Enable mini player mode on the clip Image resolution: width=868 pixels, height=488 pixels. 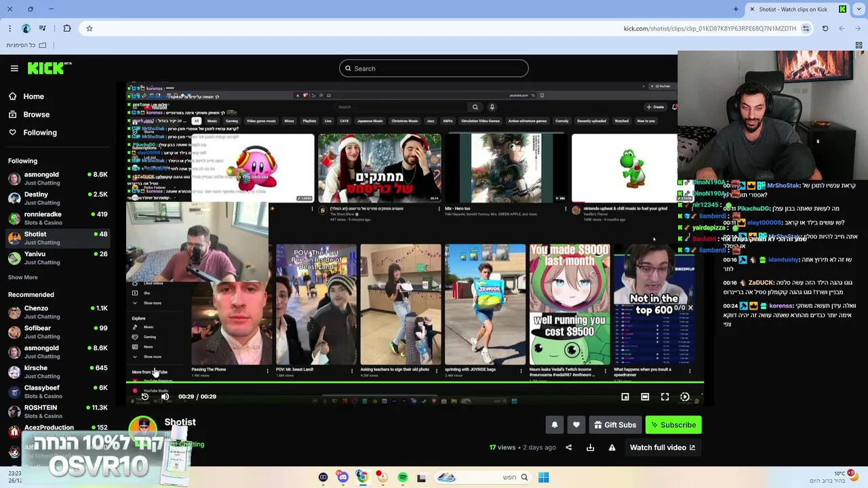625,396
